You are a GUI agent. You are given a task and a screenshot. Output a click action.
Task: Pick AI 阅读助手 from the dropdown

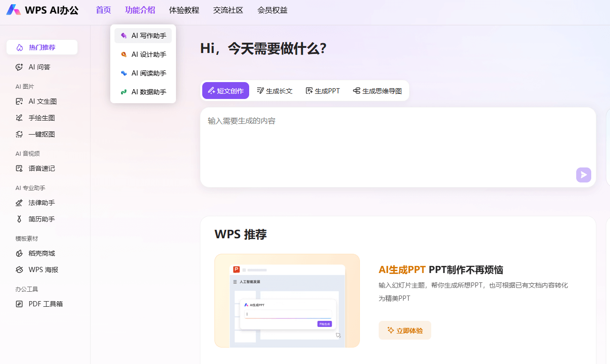(x=143, y=73)
